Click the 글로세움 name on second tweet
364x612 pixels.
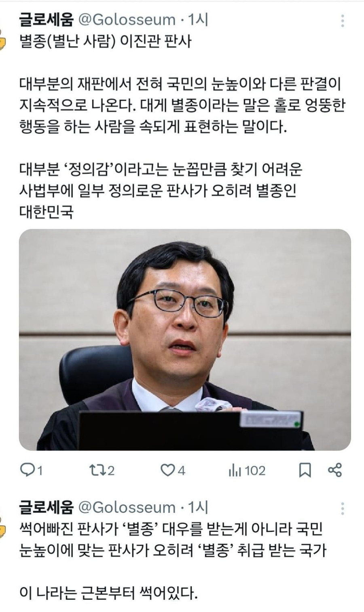tap(47, 507)
